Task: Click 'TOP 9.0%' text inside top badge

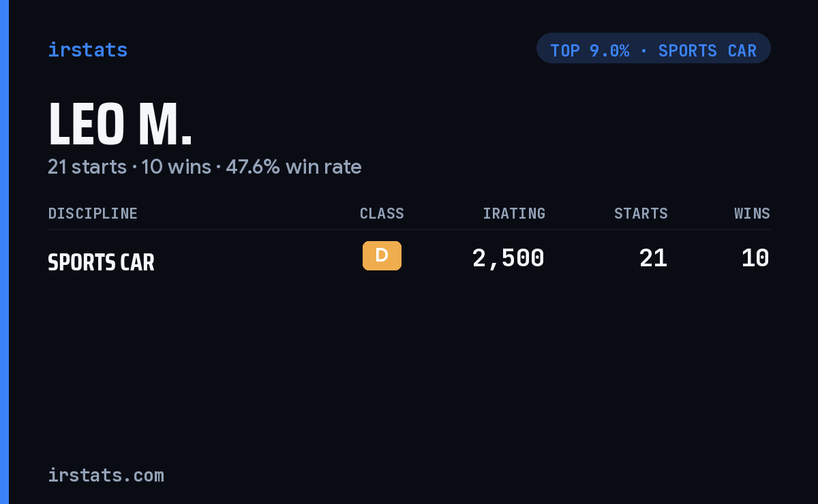Action: [x=590, y=50]
